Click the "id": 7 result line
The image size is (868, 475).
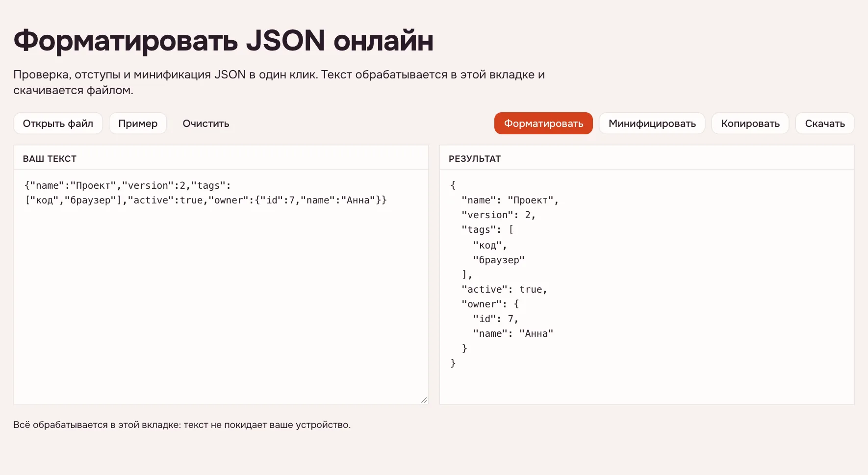(496, 319)
